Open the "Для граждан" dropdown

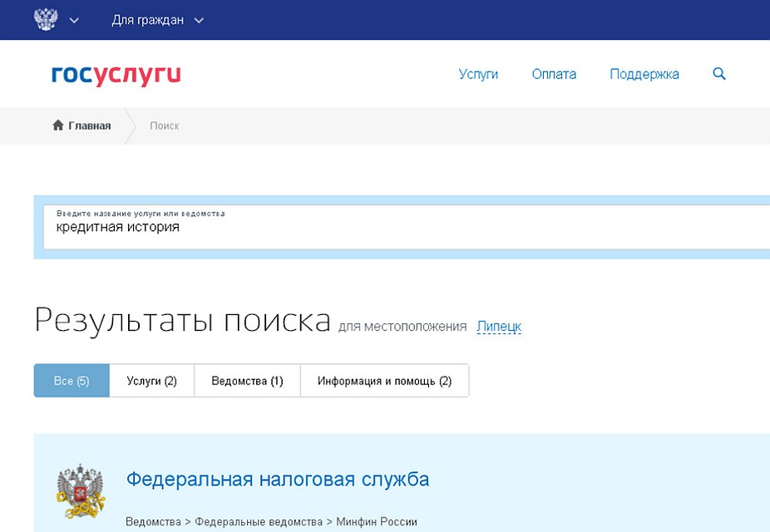coord(157,20)
